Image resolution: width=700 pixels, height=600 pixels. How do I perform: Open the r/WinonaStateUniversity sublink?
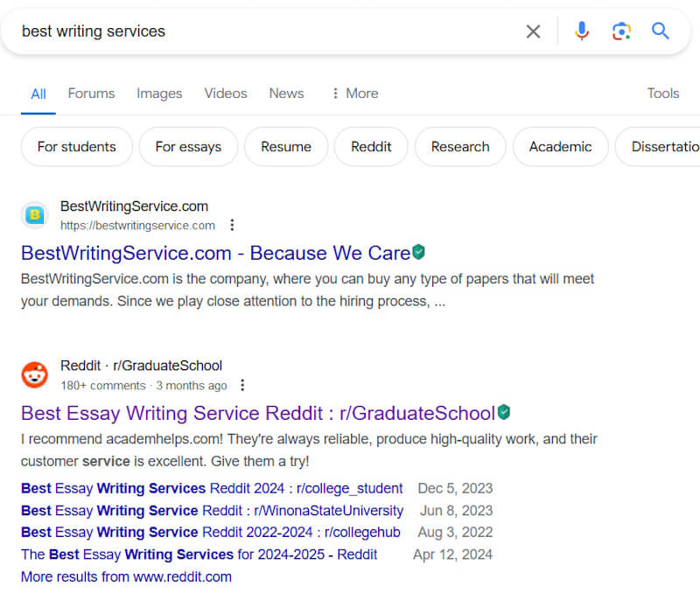[212, 510]
